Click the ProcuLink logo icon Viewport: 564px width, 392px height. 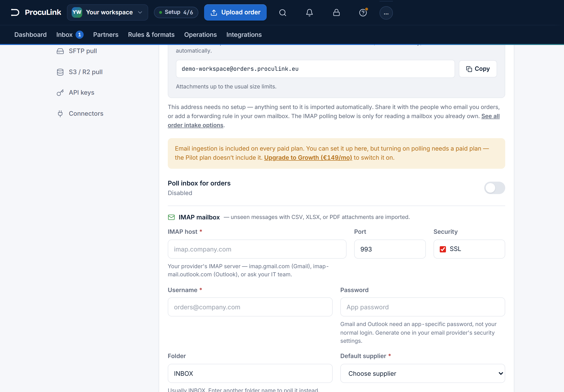[x=15, y=12]
